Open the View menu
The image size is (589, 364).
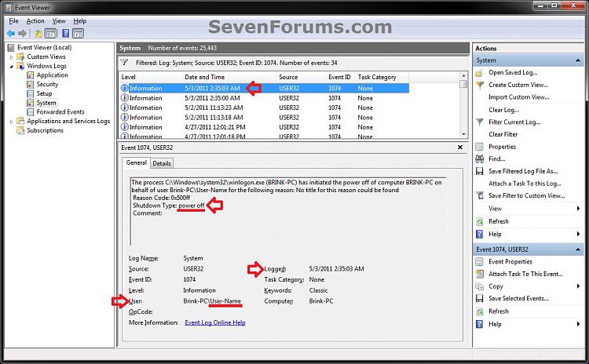pyautogui.click(x=59, y=21)
